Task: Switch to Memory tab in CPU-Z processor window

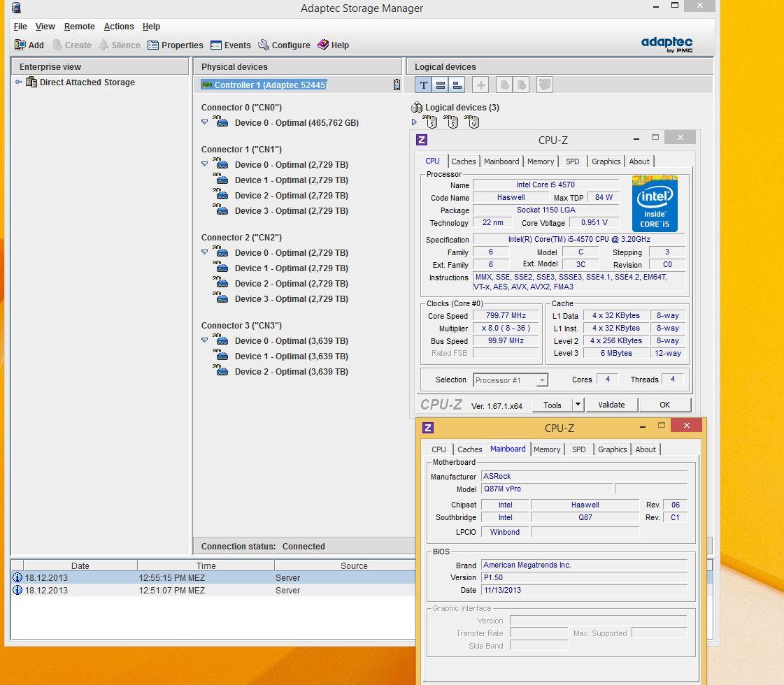Action: pos(541,161)
